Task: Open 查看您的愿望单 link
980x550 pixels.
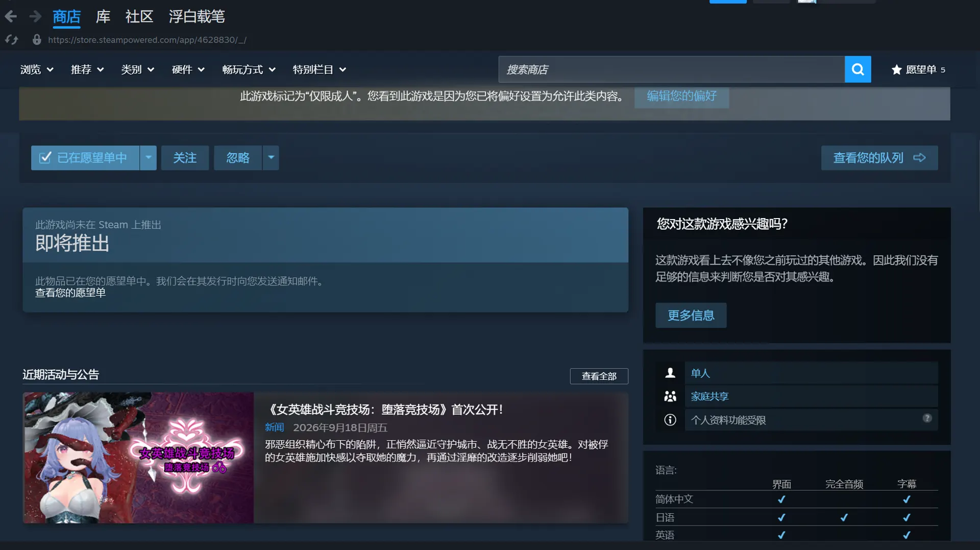Action: pyautogui.click(x=70, y=293)
